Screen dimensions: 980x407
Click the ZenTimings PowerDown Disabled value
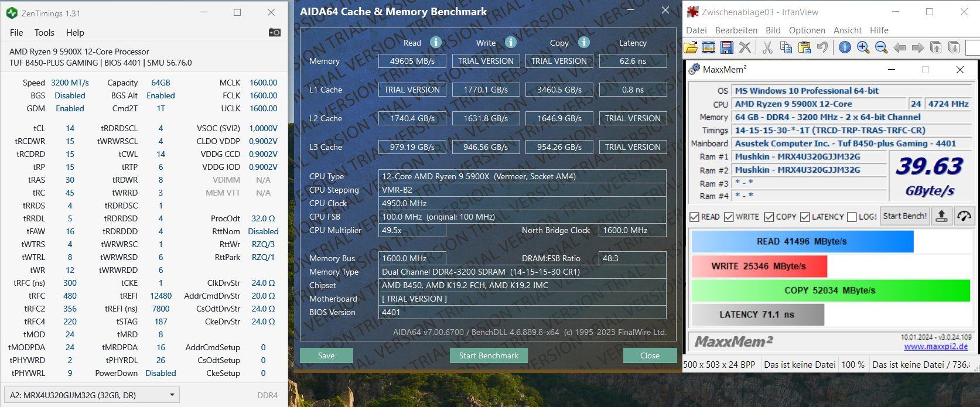pos(161,373)
